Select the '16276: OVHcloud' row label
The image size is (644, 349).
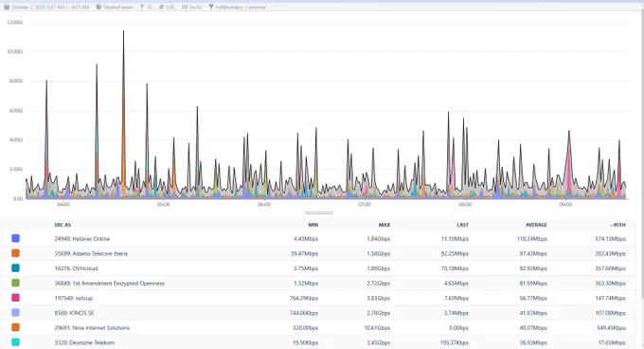tap(76, 268)
